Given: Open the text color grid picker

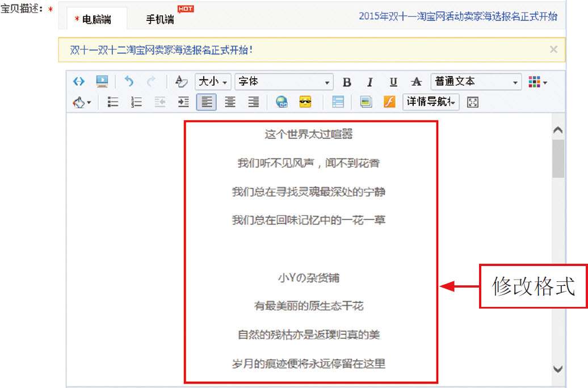Looking at the screenshot, I should point(537,82).
